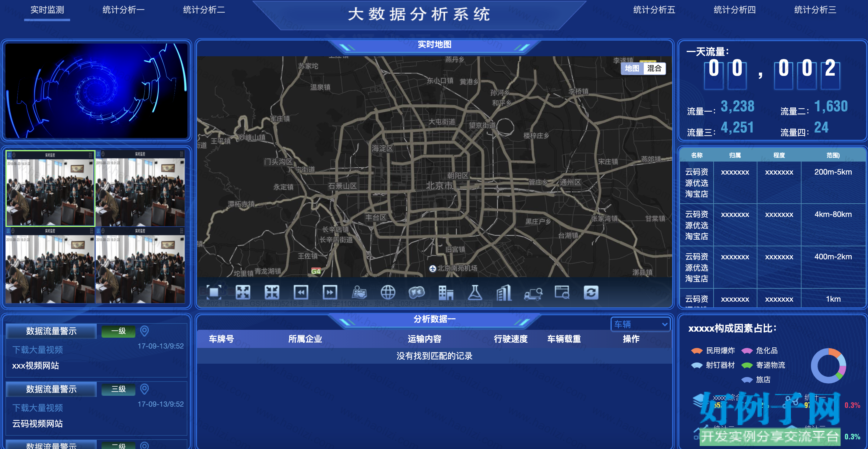Click the office building toolbar icon
The width and height of the screenshot is (868, 449).
click(446, 292)
